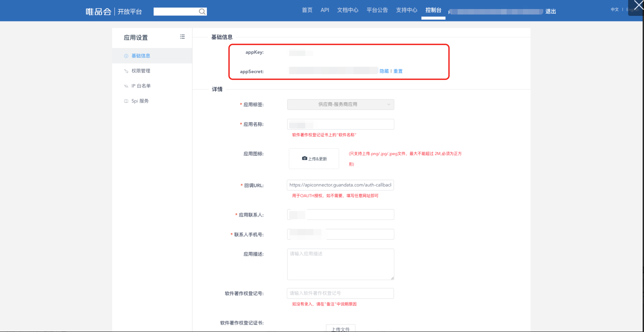Click the IP 白名单 sidebar icon
This screenshot has height=332, width=644.
[126, 86]
